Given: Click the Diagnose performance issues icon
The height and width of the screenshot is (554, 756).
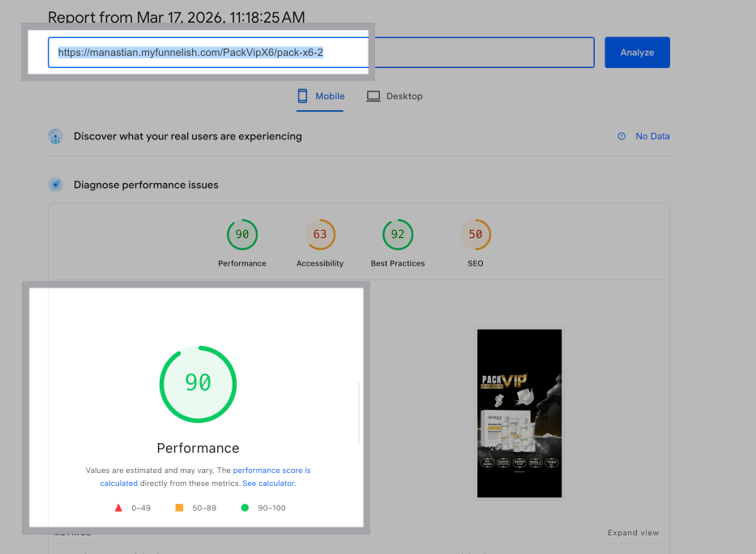Looking at the screenshot, I should [x=55, y=185].
